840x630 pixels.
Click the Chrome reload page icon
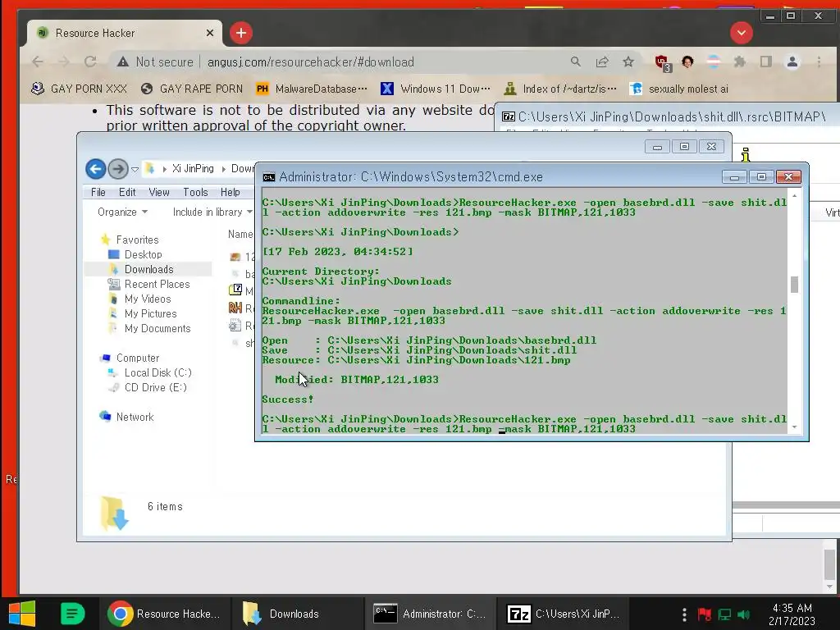pos(90,62)
